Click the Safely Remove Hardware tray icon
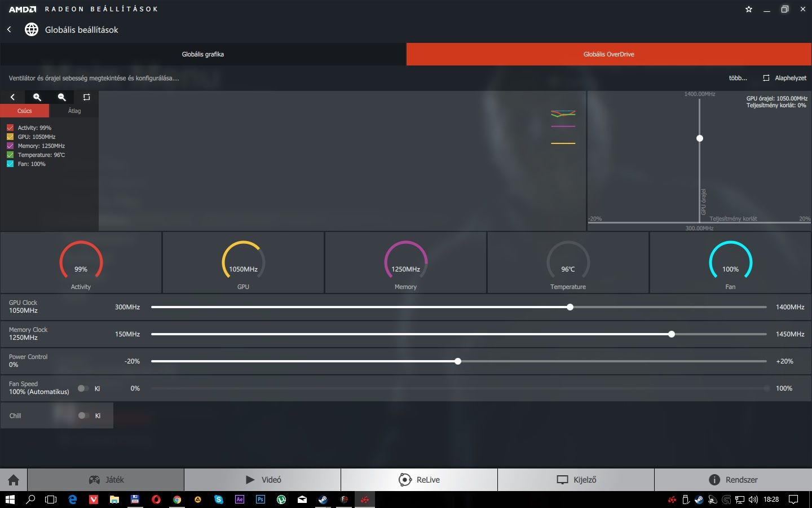812x508 pixels. coord(686,500)
